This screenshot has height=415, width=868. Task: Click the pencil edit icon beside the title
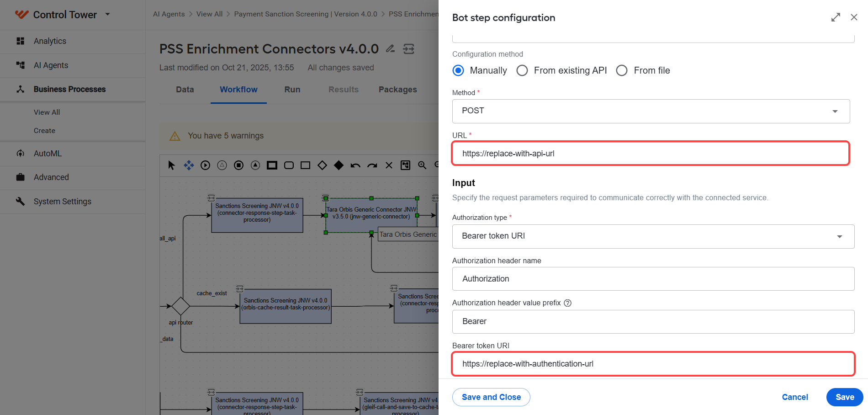point(390,48)
